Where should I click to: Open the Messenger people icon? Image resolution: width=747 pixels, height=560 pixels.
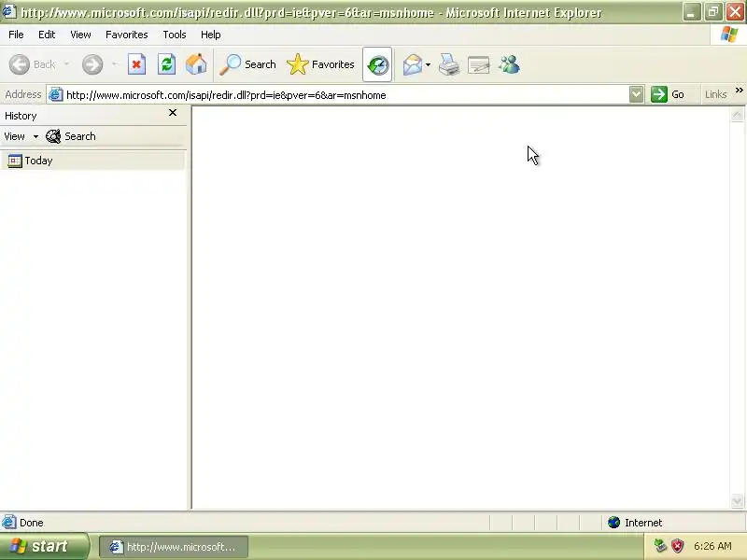509,64
